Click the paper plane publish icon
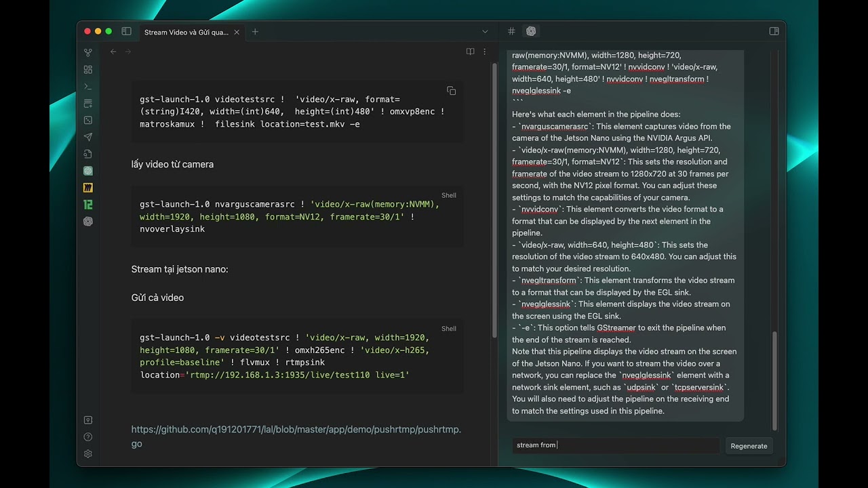 (87, 137)
